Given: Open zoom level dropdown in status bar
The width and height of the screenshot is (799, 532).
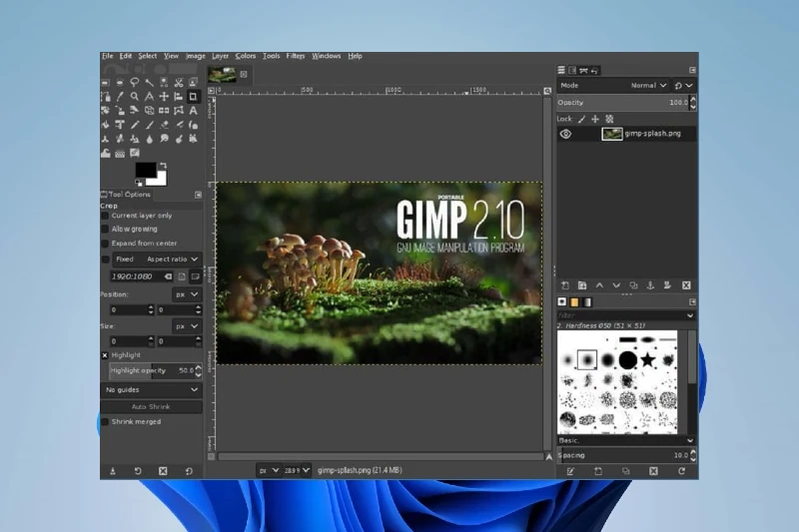Looking at the screenshot, I should [x=297, y=470].
